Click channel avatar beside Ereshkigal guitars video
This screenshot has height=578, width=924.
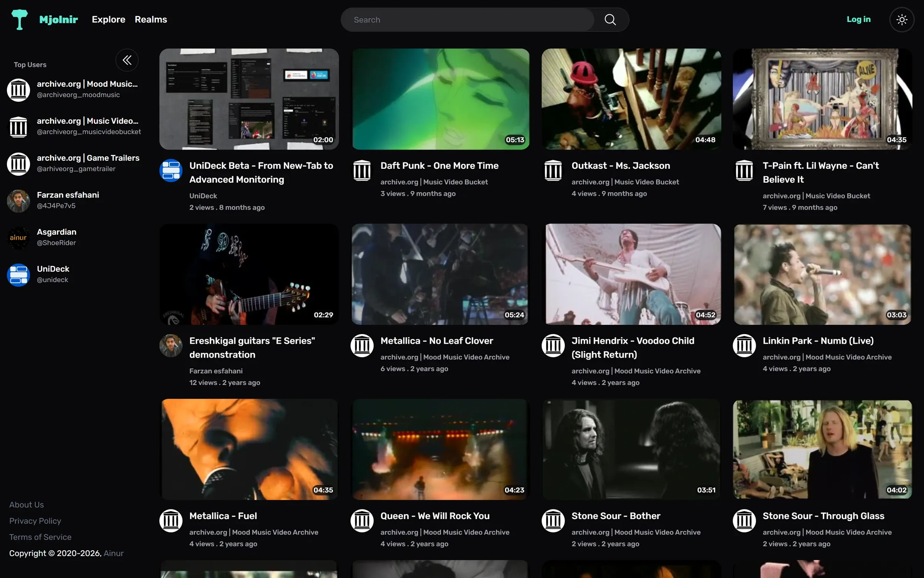[171, 345]
